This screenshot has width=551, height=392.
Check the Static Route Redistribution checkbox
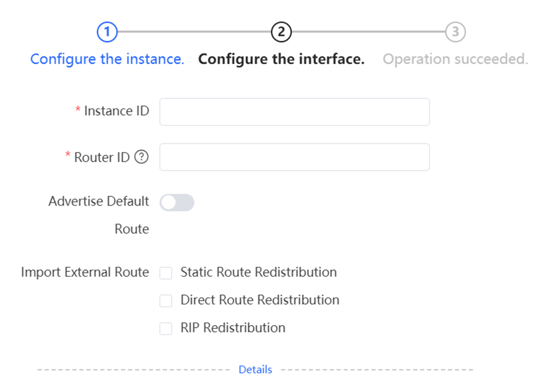click(x=166, y=273)
